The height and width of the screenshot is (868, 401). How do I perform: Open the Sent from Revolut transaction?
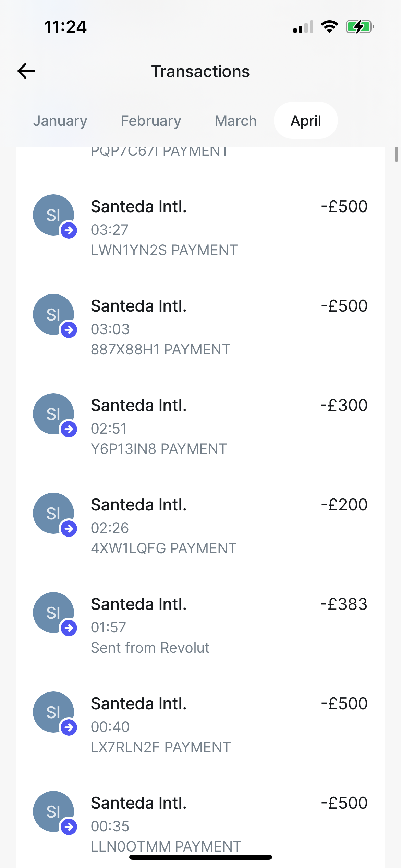150,648
